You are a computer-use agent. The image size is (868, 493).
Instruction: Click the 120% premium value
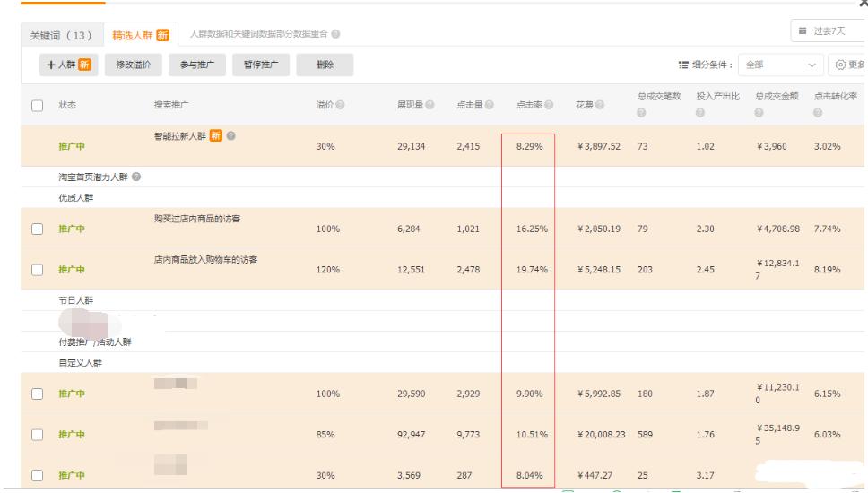click(x=327, y=270)
